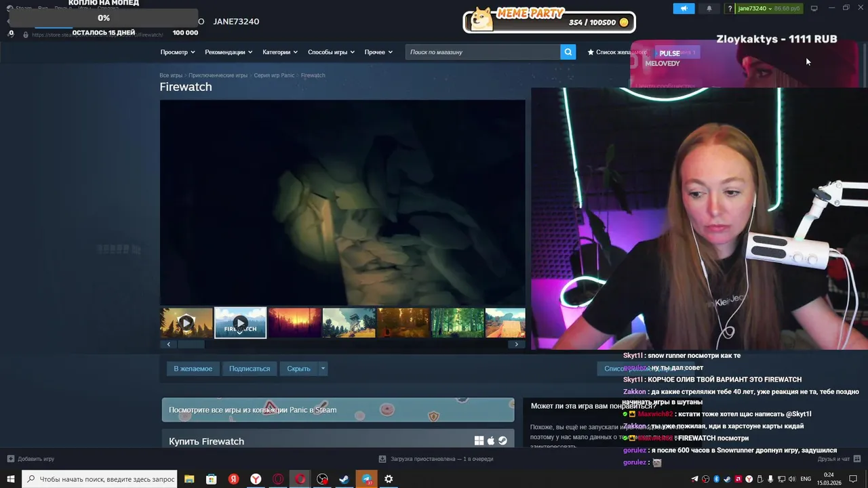Expand the arrow next to Скрыть
868x488 pixels.
[x=323, y=369]
